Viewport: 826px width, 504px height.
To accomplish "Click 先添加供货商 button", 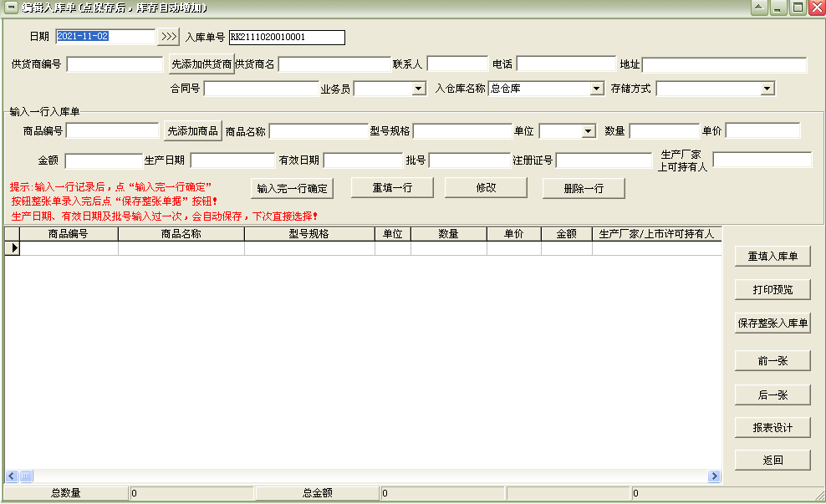I will [201, 64].
